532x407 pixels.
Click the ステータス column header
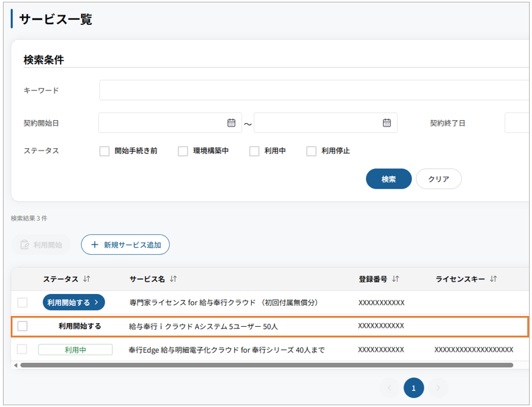tap(60, 279)
